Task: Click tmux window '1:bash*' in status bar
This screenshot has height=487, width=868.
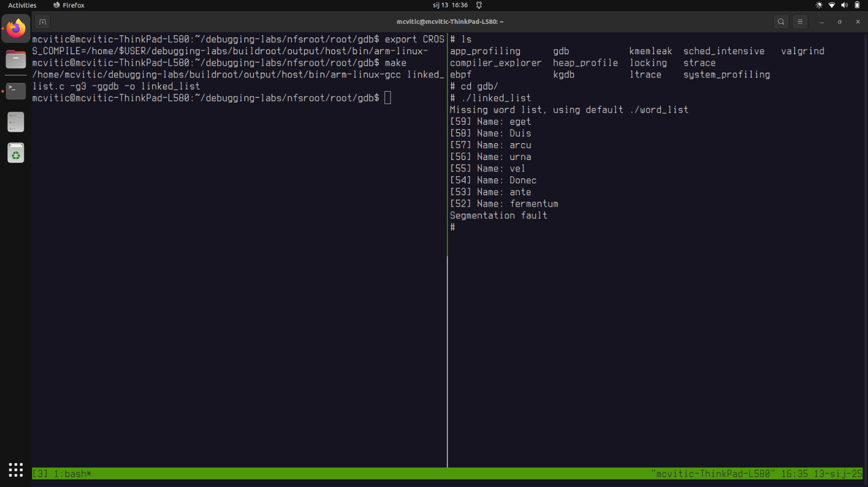Action: 73,473
